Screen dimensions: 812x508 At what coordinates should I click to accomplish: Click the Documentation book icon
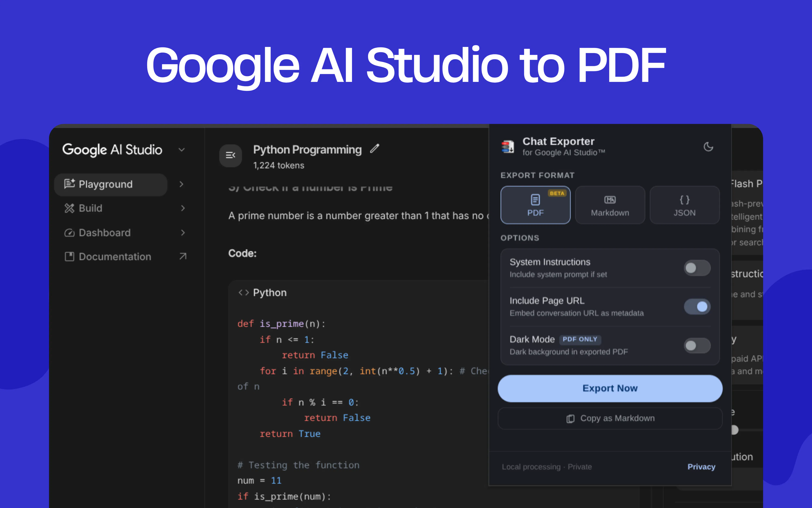click(x=69, y=257)
